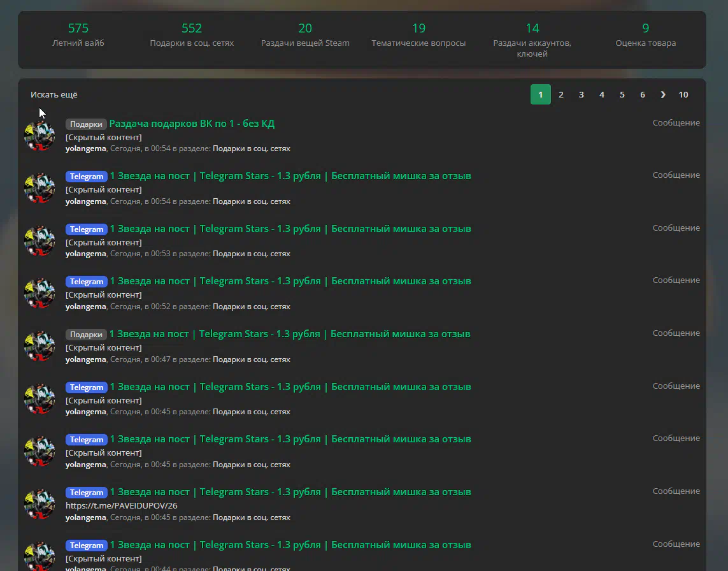Click [Скрытый контент] under the ВК gifts thread
The height and width of the screenshot is (571, 728).
pos(104,138)
